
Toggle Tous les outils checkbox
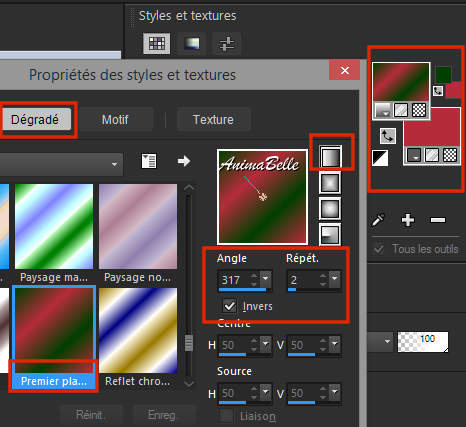[379, 249]
